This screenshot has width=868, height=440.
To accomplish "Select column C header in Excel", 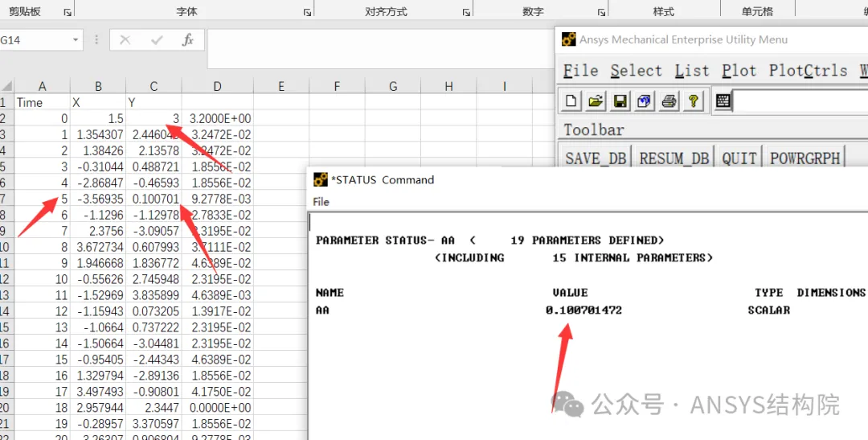I will tap(154, 86).
